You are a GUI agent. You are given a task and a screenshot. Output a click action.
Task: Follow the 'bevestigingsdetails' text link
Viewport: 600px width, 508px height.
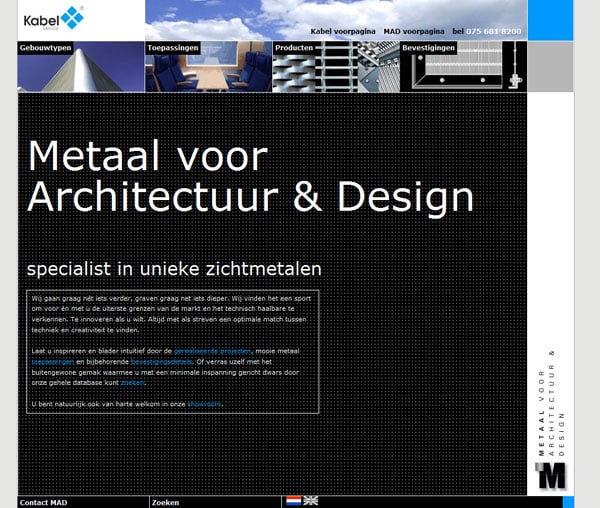pyautogui.click(x=162, y=362)
